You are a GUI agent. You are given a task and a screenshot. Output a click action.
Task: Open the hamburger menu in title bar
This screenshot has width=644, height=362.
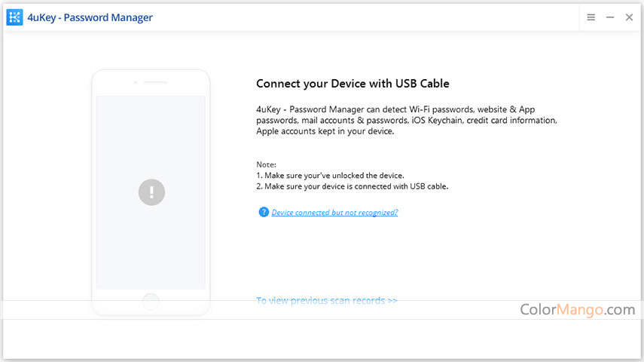coord(591,17)
